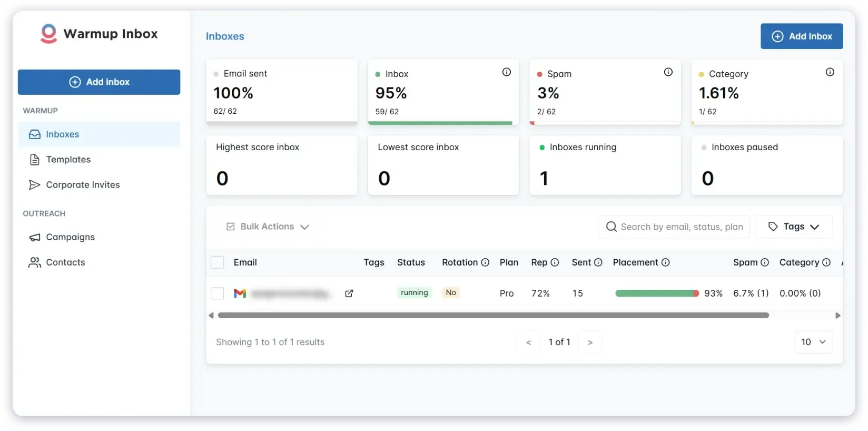The height and width of the screenshot is (431, 868).
Task: Click the 6.7% (1) spam value
Action: tap(751, 293)
